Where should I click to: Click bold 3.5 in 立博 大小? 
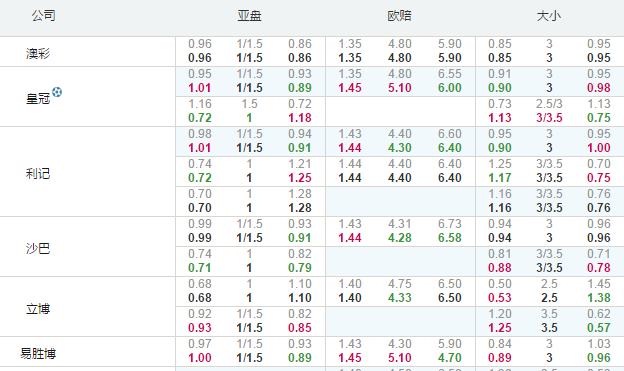[x=549, y=328]
